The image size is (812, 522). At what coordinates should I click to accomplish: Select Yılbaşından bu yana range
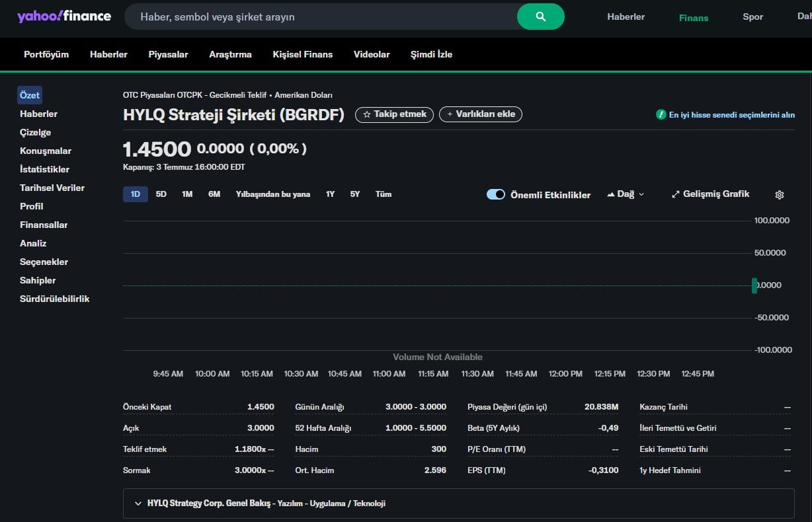(273, 194)
